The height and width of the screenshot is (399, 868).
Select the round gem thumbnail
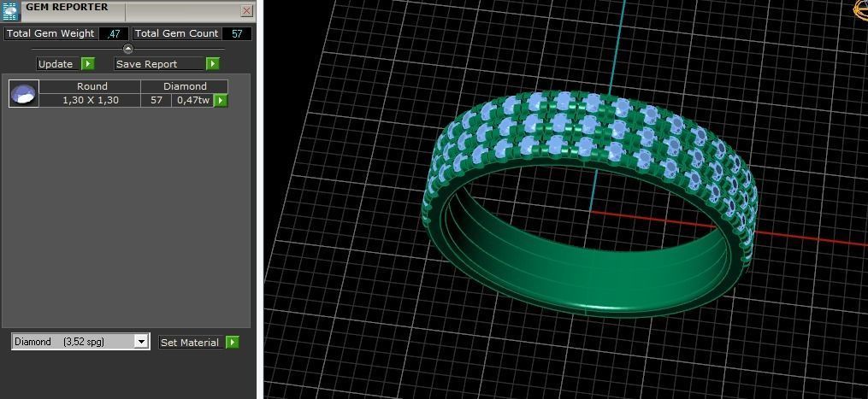24,93
